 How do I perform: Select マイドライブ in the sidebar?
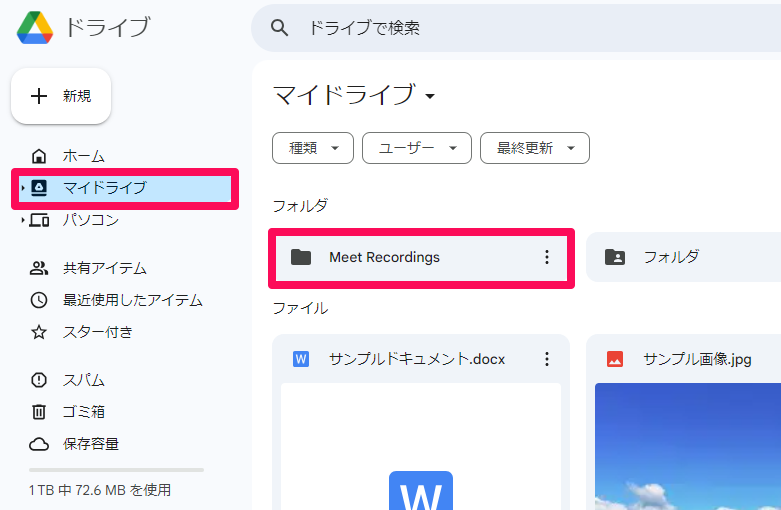click(x=125, y=188)
